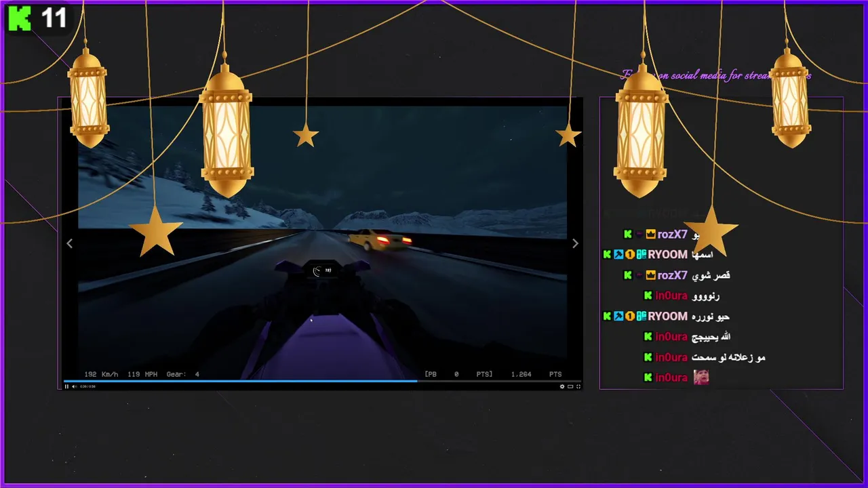The image size is (868, 488).
Task: Click the chat message قصر شوي
Action: tap(711, 275)
